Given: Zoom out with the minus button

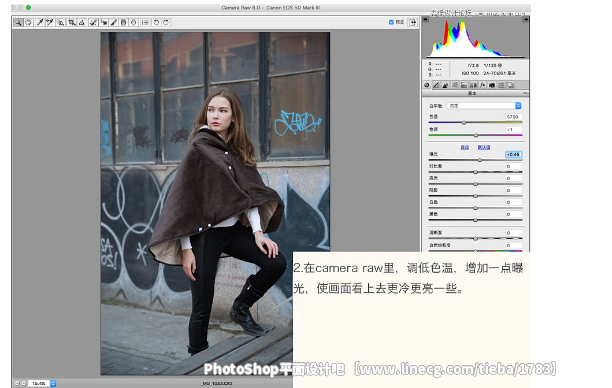Looking at the screenshot, I should 17,384.
